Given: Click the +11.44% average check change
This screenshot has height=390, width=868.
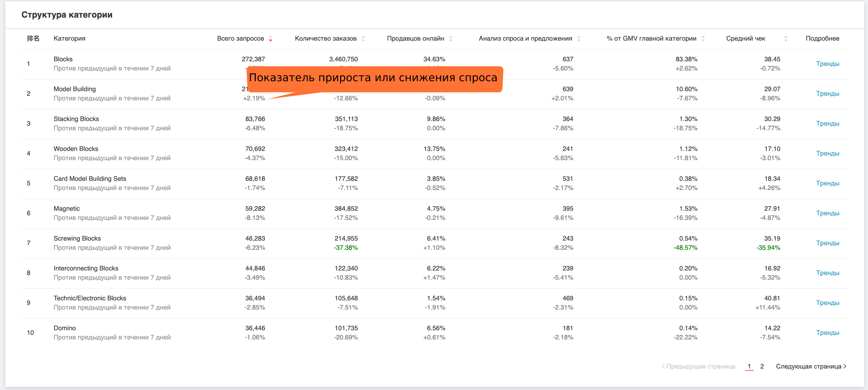Looking at the screenshot, I should [x=768, y=307].
